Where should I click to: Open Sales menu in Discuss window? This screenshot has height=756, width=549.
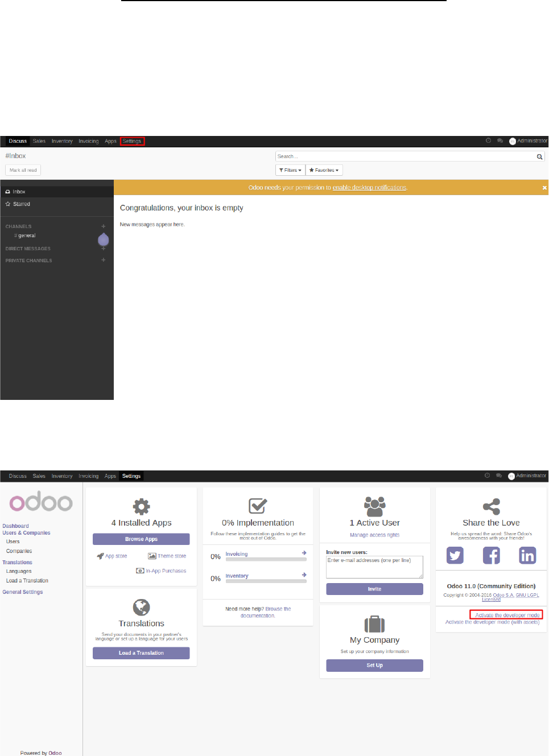click(39, 141)
